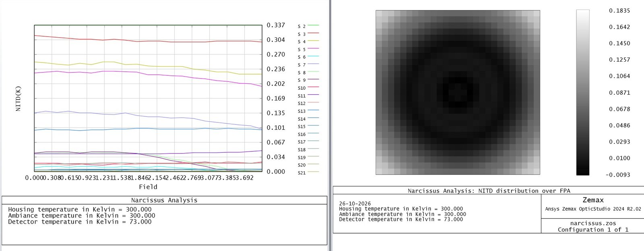Click 'Ansys Zemax OpticStudio 2024 R2.02' text

tap(593, 209)
